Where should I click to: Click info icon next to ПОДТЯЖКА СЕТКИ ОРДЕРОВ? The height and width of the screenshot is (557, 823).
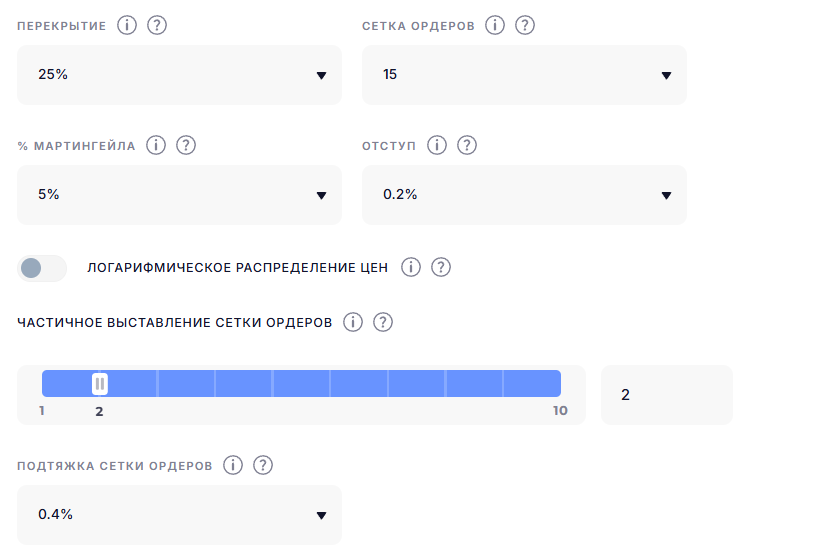(x=233, y=465)
